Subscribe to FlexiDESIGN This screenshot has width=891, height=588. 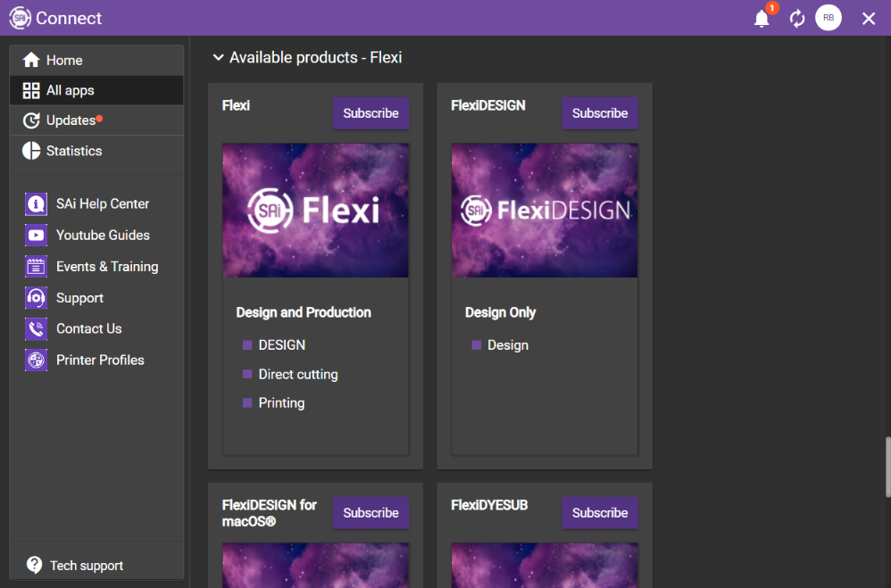coord(600,113)
